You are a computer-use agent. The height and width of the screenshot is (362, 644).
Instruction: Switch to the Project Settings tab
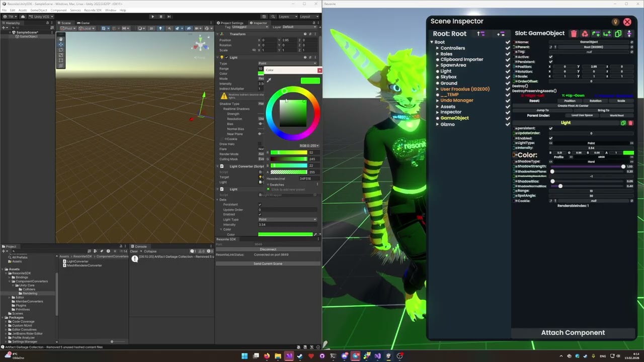(230, 23)
